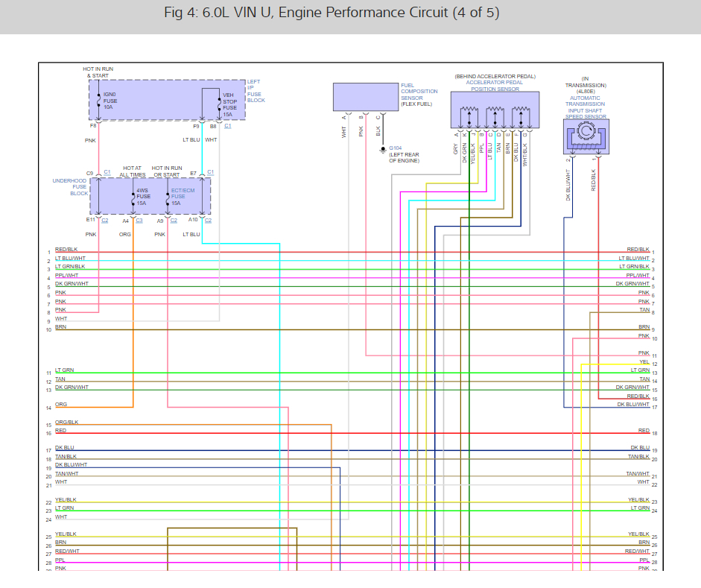The image size is (701, 588).
Task: Click the G104 ground symbol
Action: (x=383, y=150)
